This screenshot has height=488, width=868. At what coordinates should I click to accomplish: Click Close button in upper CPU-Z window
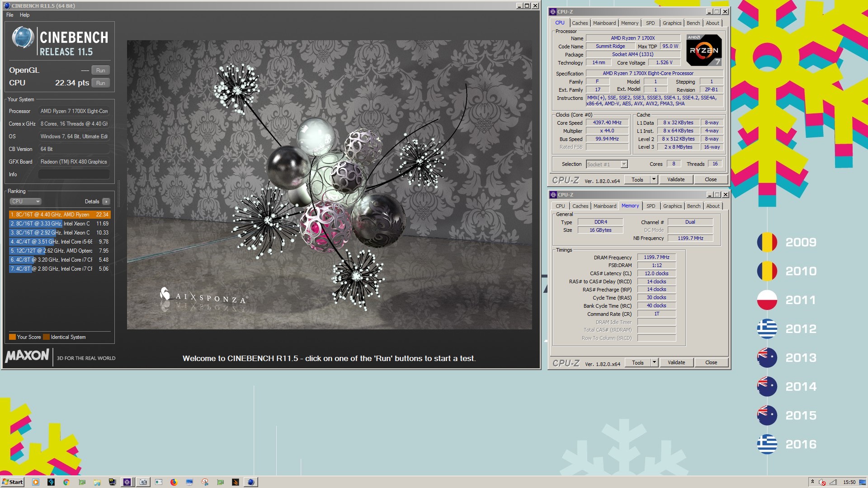click(x=711, y=180)
